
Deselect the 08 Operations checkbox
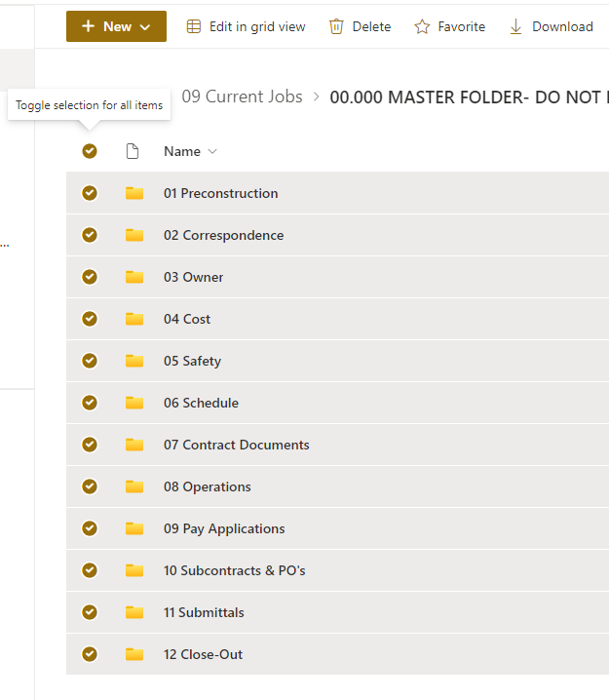90,486
